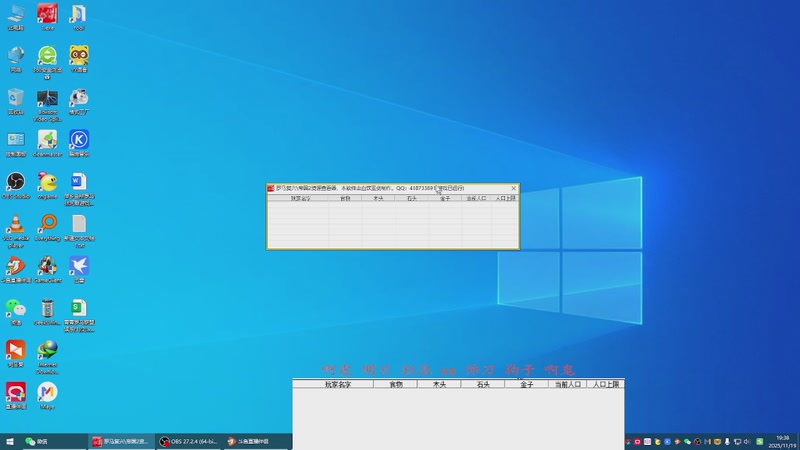Select player name column header in viewer window
The image size is (800, 450).
pyautogui.click(x=301, y=198)
